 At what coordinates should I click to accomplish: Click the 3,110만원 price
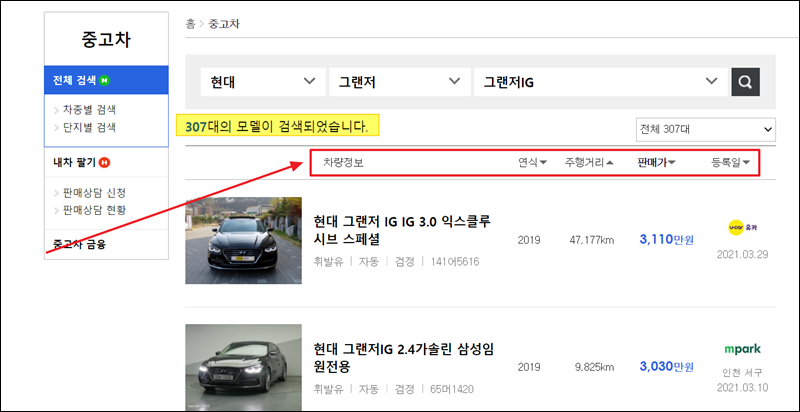(666, 240)
